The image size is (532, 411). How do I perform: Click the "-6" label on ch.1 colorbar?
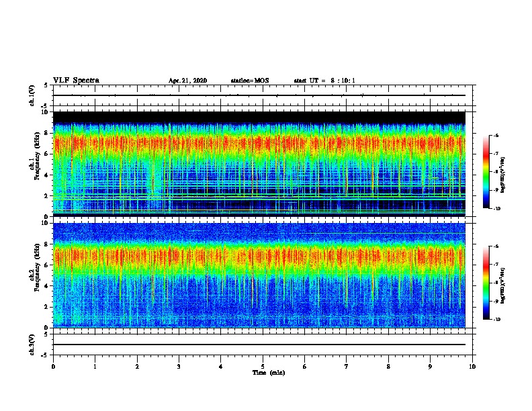[x=496, y=135]
